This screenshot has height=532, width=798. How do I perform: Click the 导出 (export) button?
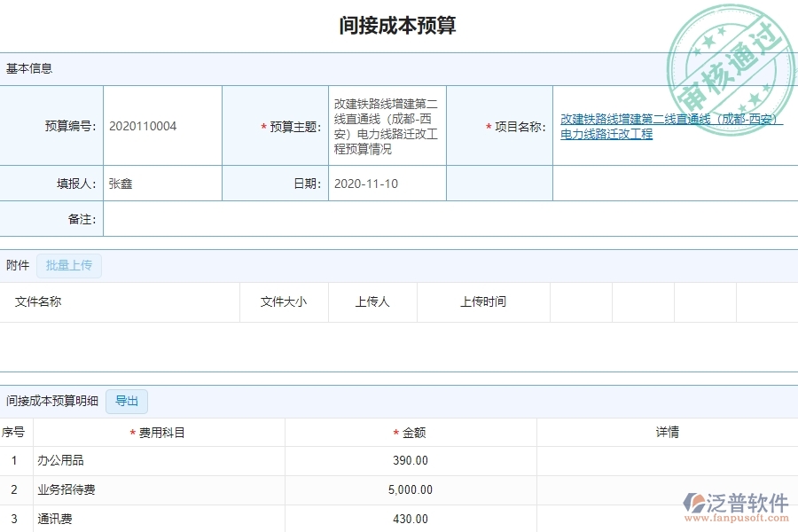point(127,401)
